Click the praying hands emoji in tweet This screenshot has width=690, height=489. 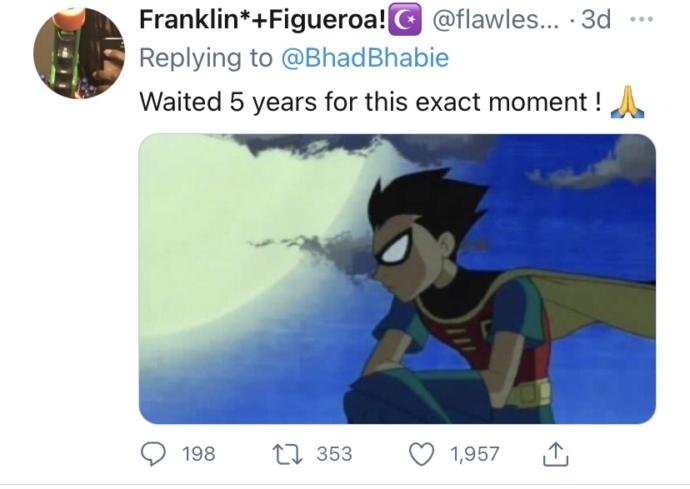[x=627, y=103]
